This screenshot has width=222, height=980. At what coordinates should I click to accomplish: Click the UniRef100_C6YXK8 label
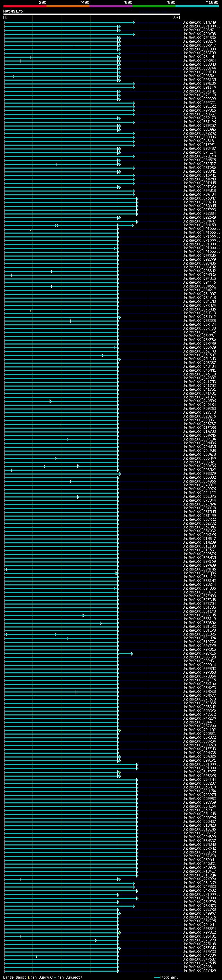coord(199,508)
